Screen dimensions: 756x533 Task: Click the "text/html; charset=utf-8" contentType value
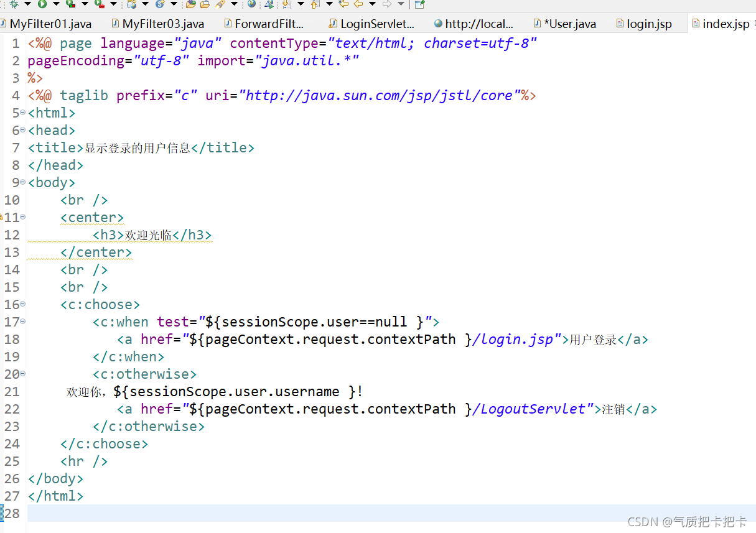[x=432, y=43]
